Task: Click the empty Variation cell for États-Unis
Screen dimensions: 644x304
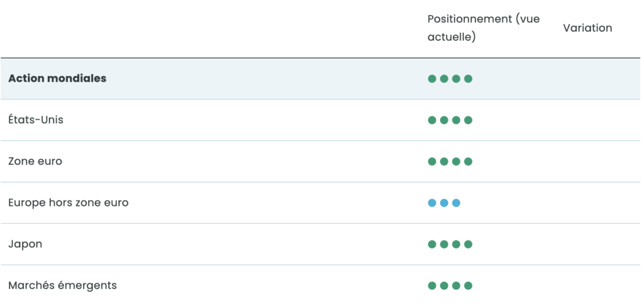Action: point(587,120)
